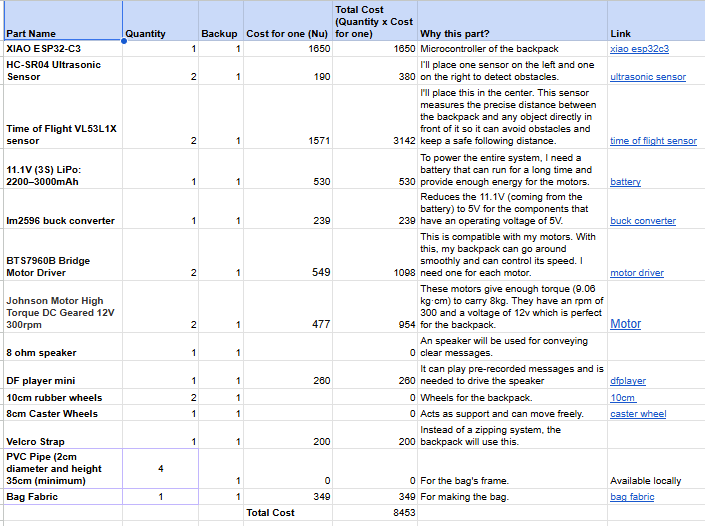Screen dimensions: 705x526
Task: Select the These motors give enough torque cell
Action: tap(512, 307)
